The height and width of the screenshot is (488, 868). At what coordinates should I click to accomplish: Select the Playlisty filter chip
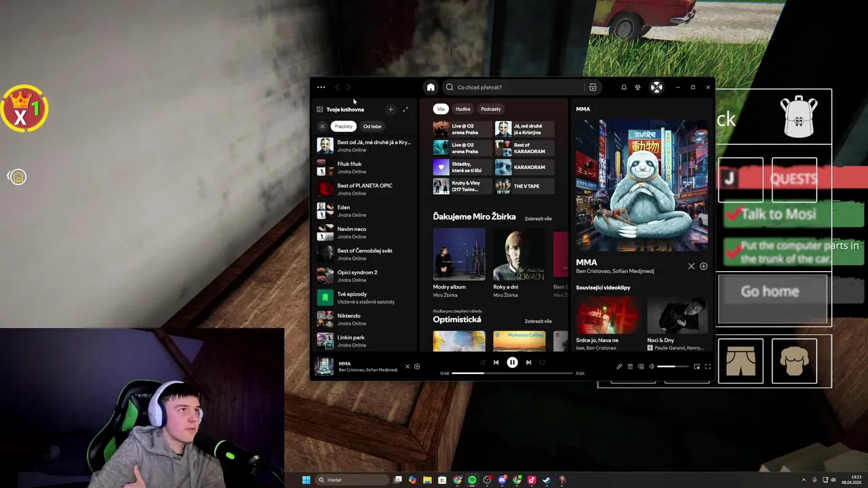[x=344, y=126]
